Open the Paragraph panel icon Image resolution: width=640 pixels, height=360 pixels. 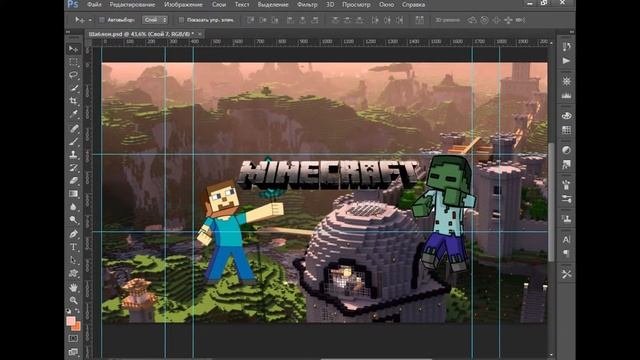point(566,253)
